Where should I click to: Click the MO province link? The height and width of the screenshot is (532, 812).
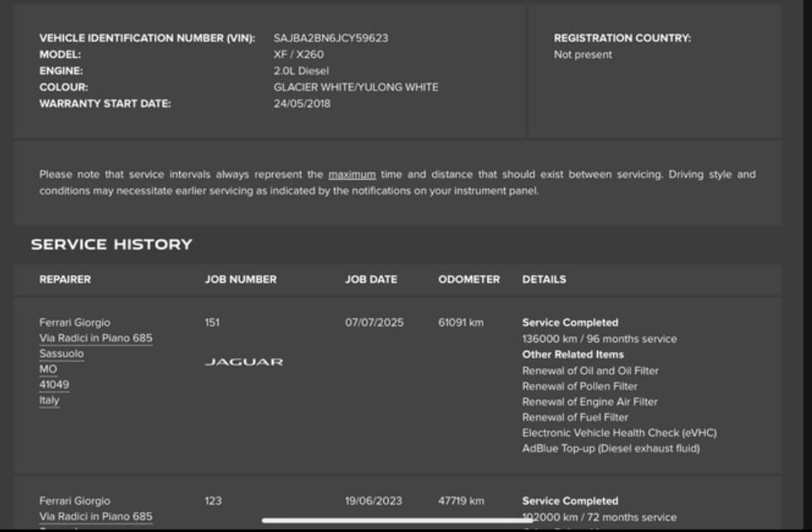pyautogui.click(x=48, y=370)
